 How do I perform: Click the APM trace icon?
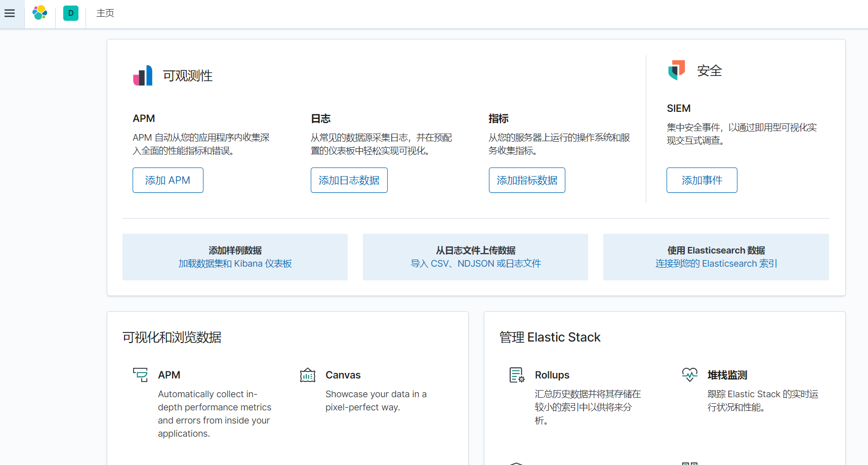pos(140,374)
